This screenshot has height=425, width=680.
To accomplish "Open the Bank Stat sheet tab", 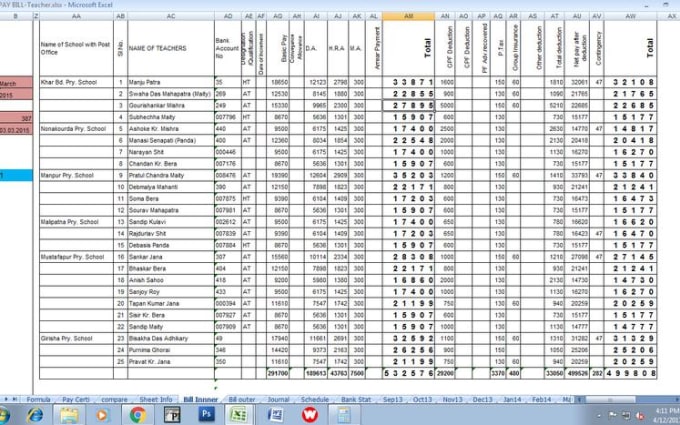I will [356, 399].
